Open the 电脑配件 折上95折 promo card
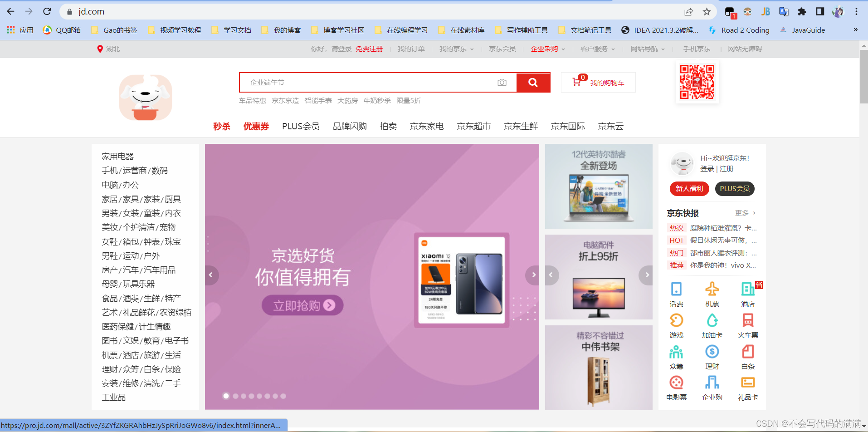868x432 pixels. pos(599,277)
